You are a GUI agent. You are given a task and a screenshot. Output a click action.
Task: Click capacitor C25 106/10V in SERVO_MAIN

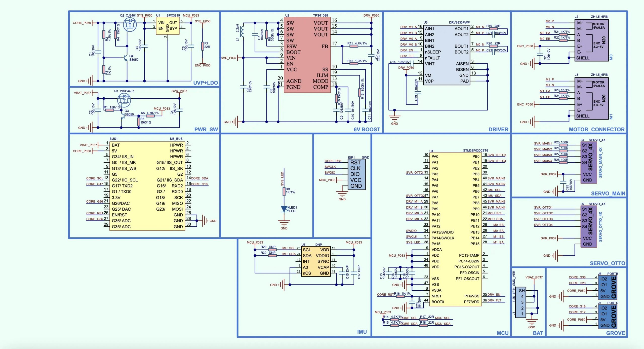563,182
